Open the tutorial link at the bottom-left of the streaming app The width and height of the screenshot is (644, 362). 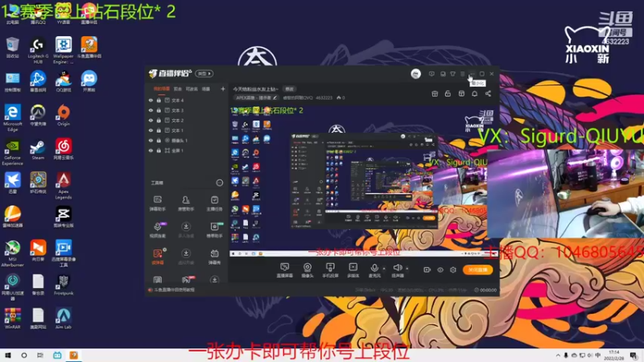click(171, 290)
